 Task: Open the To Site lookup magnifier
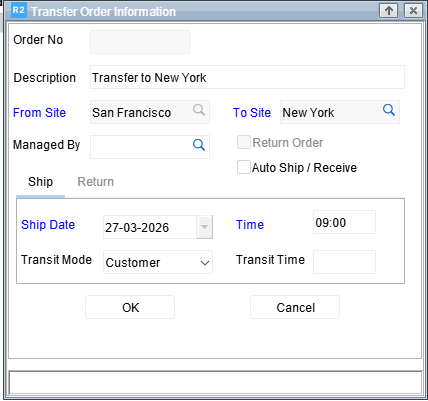tap(389, 110)
